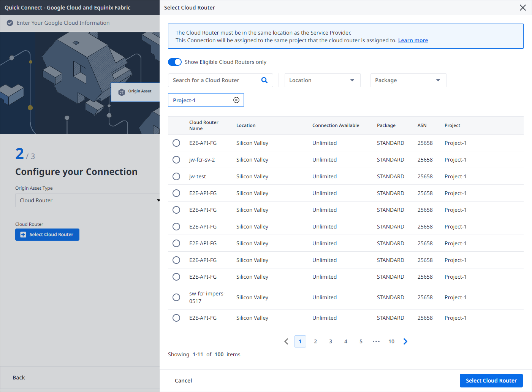Click the search magnifier icon
The width and height of the screenshot is (532, 392).
pos(264,80)
